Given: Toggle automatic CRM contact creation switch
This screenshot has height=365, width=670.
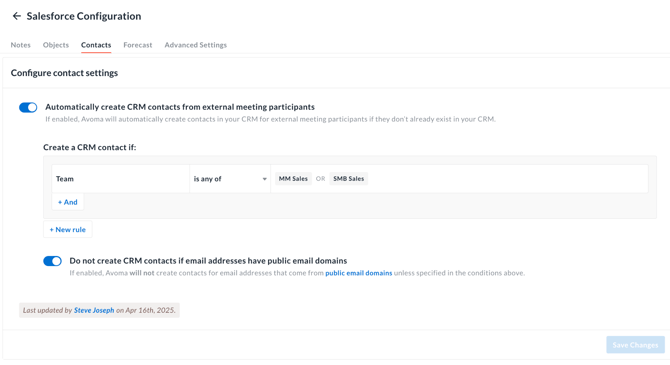Looking at the screenshot, I should coord(28,107).
